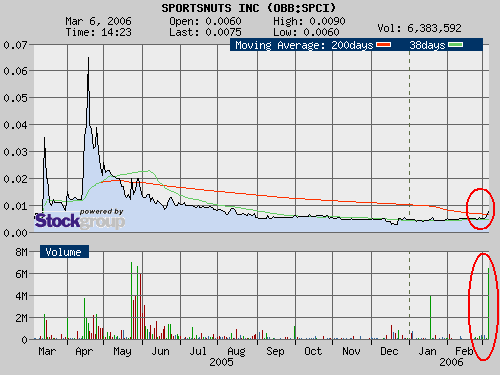Click the Feb month axis label
This screenshot has width=500, height=375.
coord(464,351)
